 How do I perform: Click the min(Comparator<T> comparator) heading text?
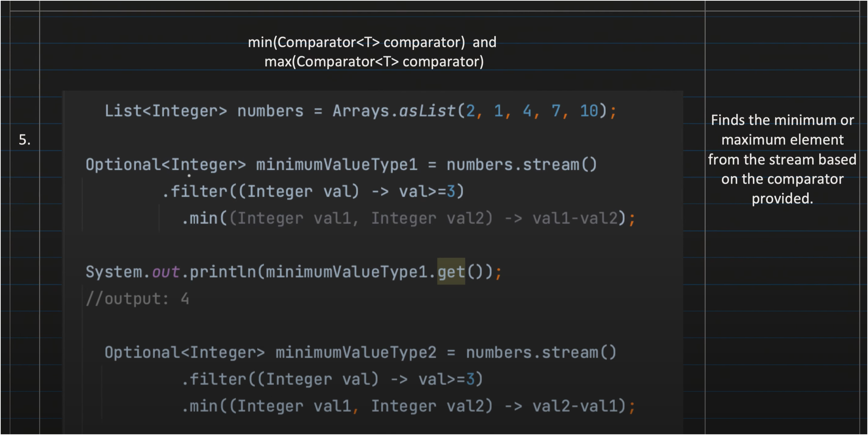(x=356, y=42)
